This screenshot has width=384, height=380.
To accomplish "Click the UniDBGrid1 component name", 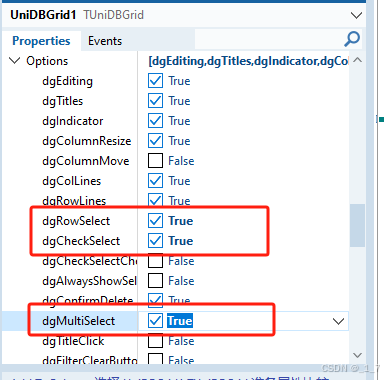I will (x=43, y=15).
